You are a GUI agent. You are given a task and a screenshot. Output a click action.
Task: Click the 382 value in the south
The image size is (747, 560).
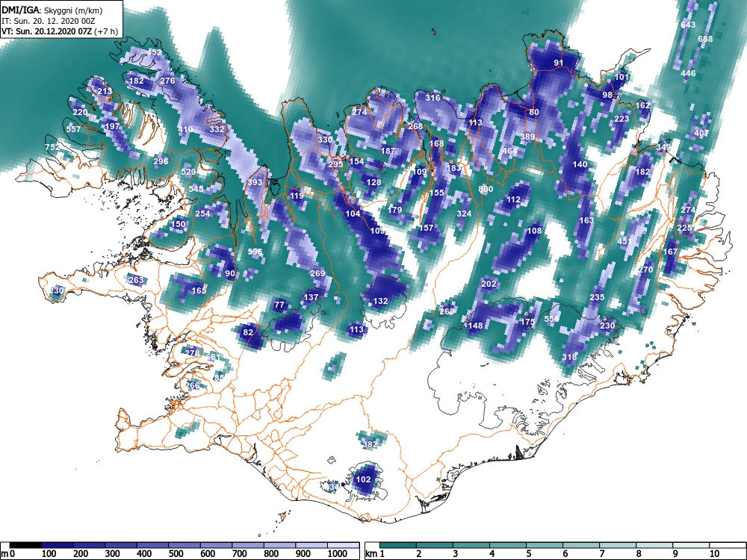pos(371,445)
